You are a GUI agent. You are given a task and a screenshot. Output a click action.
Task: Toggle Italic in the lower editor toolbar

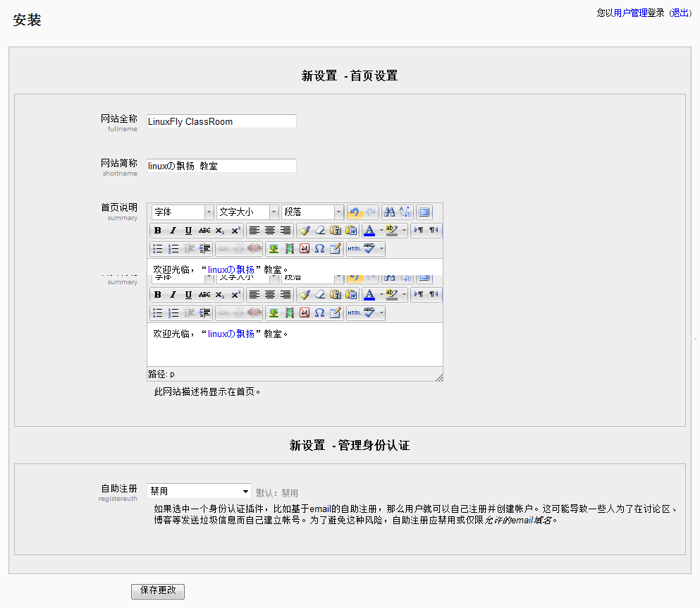tap(173, 295)
